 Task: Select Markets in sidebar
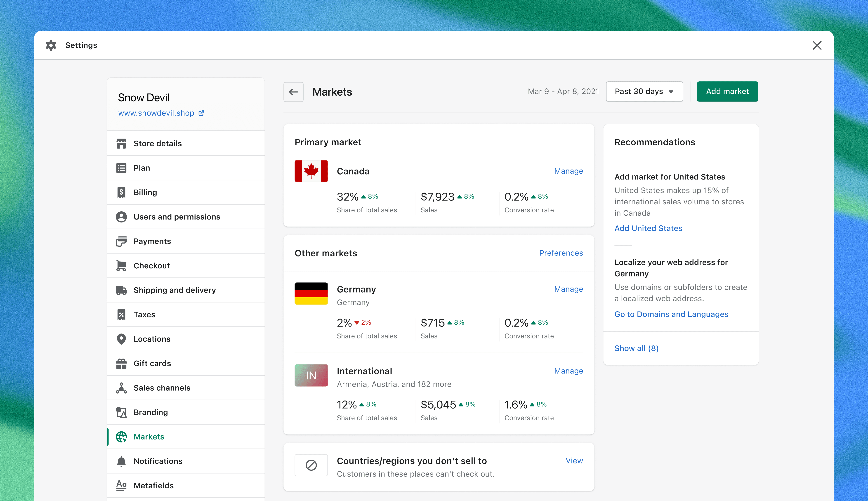pos(186,437)
